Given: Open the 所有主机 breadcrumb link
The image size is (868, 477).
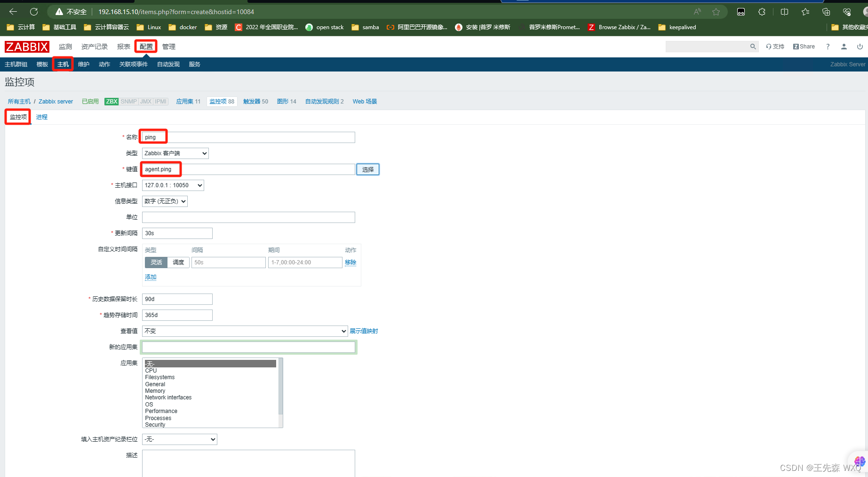Looking at the screenshot, I should (x=19, y=102).
